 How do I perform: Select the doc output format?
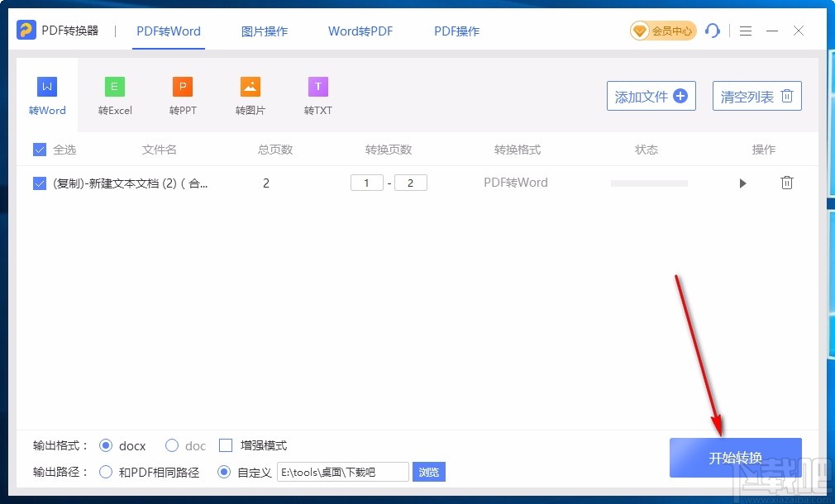[x=171, y=445]
